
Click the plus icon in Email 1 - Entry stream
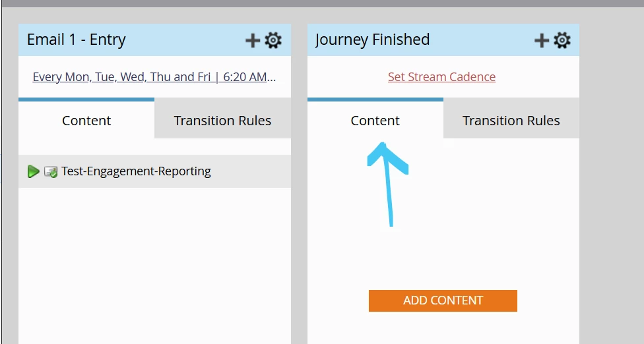click(253, 40)
